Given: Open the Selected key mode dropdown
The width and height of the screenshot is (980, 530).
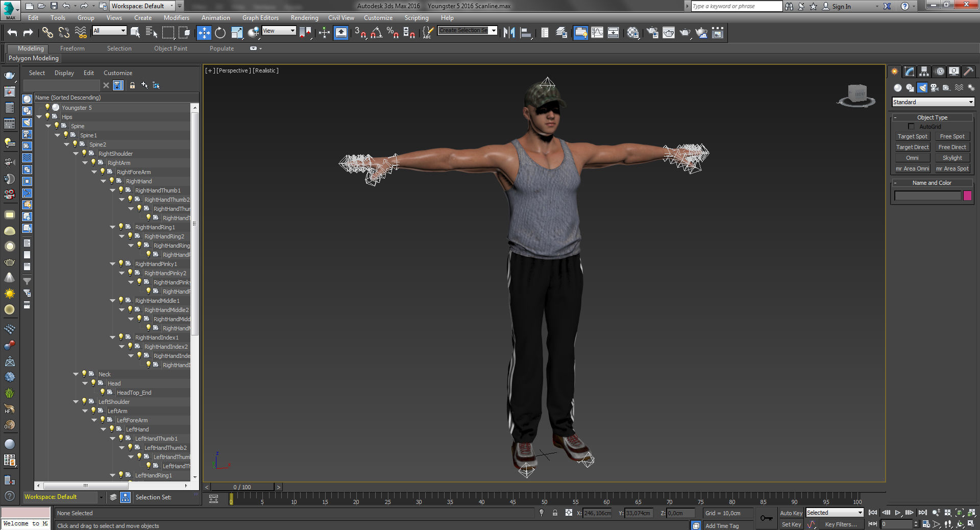Looking at the screenshot, I should click(835, 513).
